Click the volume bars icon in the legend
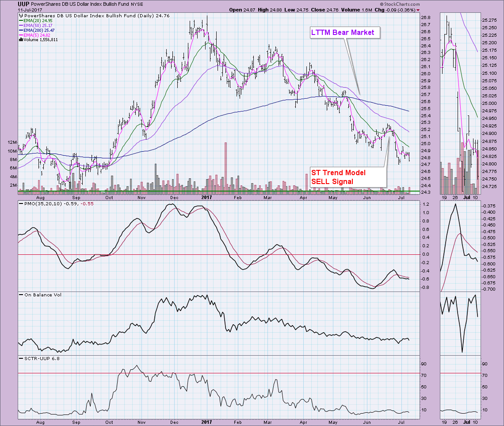The image size is (504, 426). [21, 40]
